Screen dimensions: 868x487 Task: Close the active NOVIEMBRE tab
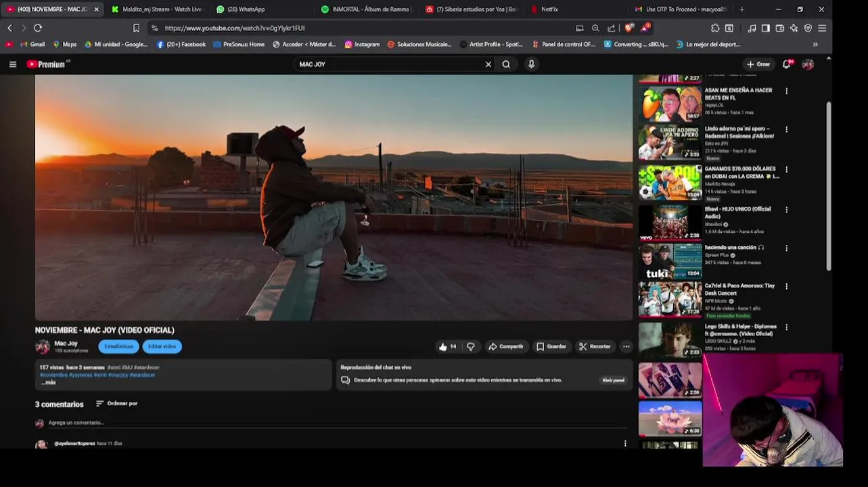click(97, 9)
